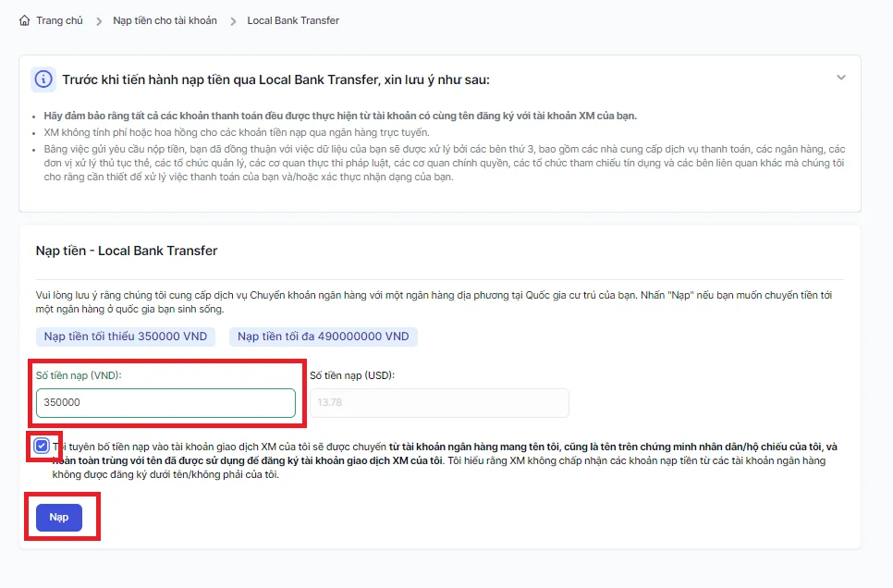
Task: Click the 'Trước khi tiến hành nạp tiền' notice title
Action: [x=275, y=80]
